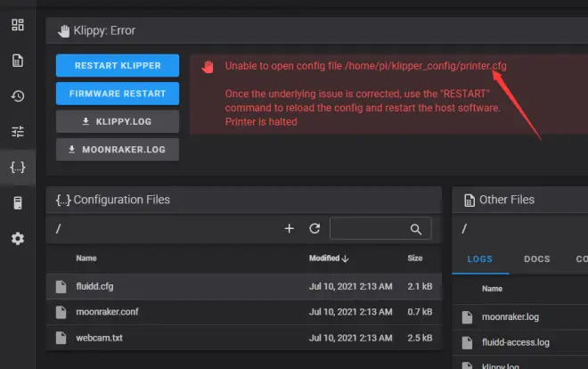Click the moonraker.log file icon

(x=467, y=317)
